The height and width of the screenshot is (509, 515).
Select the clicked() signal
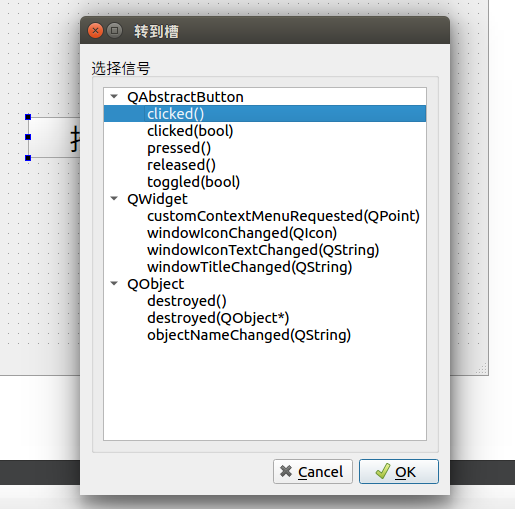pos(175,114)
